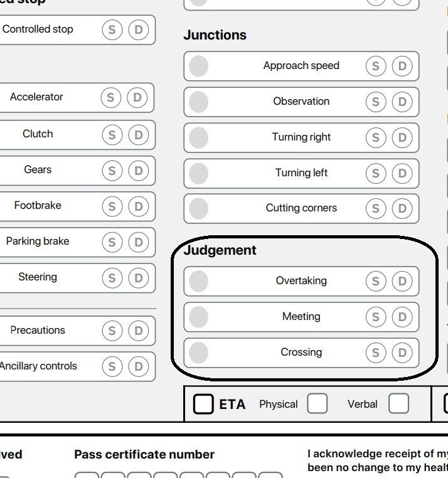Mark S fault for Overtaking
The height and width of the screenshot is (478, 448).
point(376,281)
